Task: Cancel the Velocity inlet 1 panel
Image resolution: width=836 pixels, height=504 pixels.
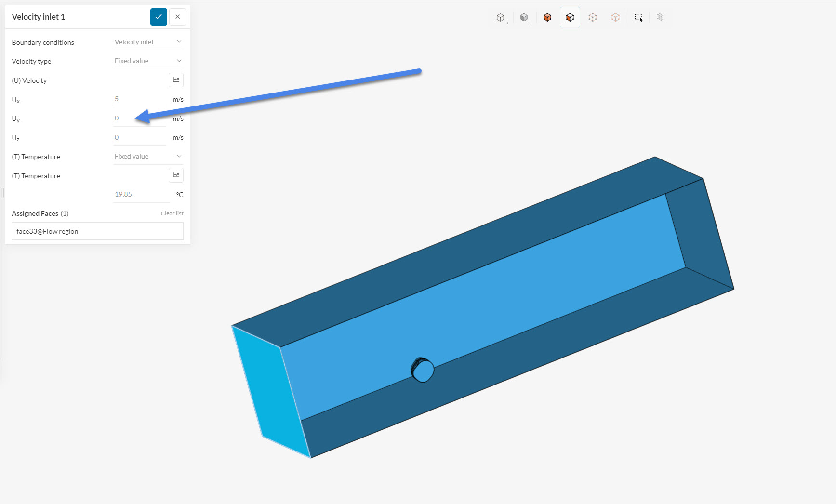Action: [177, 16]
